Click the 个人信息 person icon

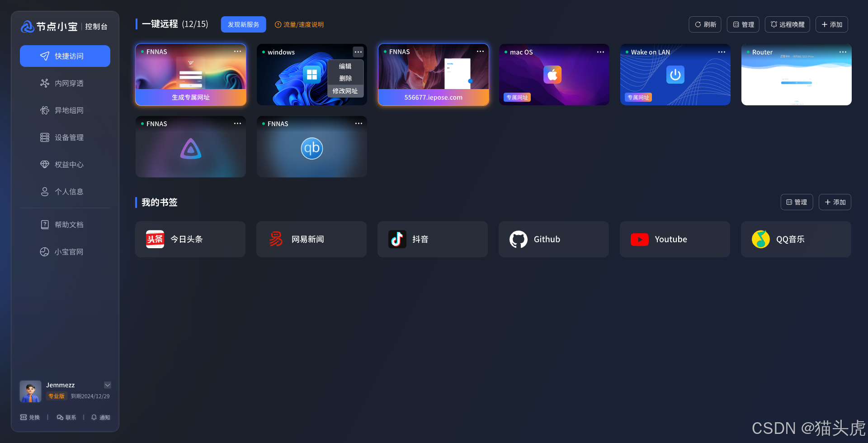[45, 192]
